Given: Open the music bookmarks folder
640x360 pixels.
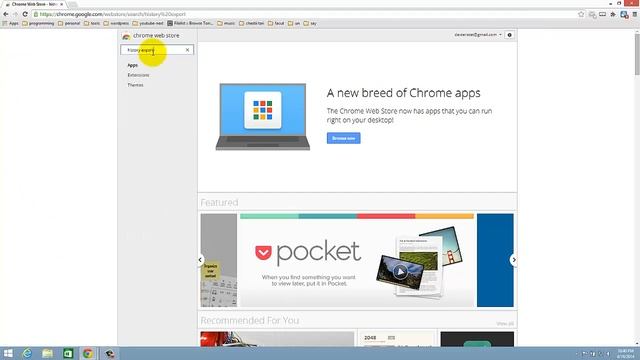Looking at the screenshot, I should click(x=226, y=23).
